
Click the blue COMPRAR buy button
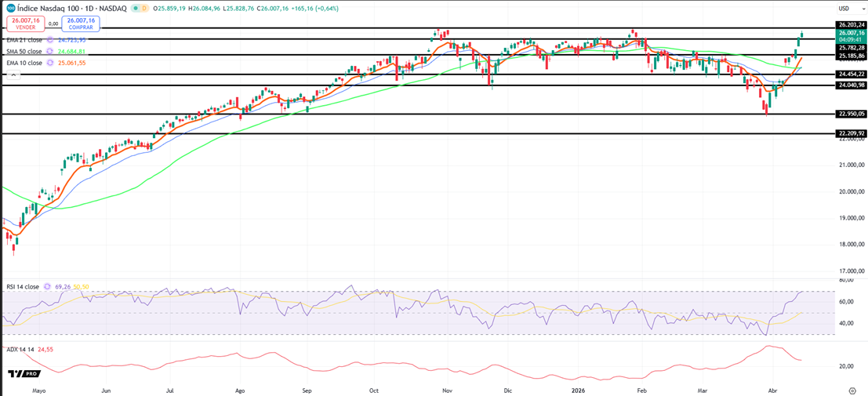[x=82, y=24]
